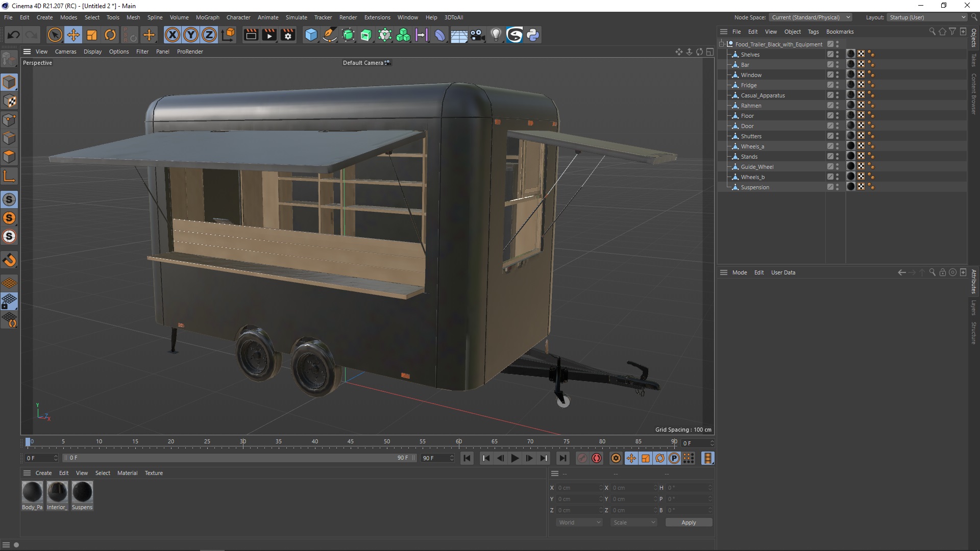Image resolution: width=980 pixels, height=551 pixels.
Task: Go to end of animation
Action: click(562, 458)
